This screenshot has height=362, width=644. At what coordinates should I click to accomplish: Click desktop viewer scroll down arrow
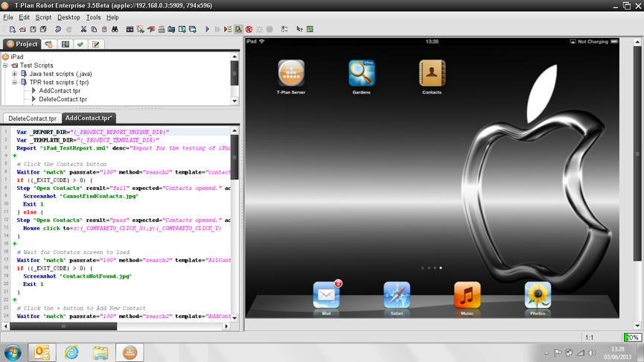pos(637,326)
